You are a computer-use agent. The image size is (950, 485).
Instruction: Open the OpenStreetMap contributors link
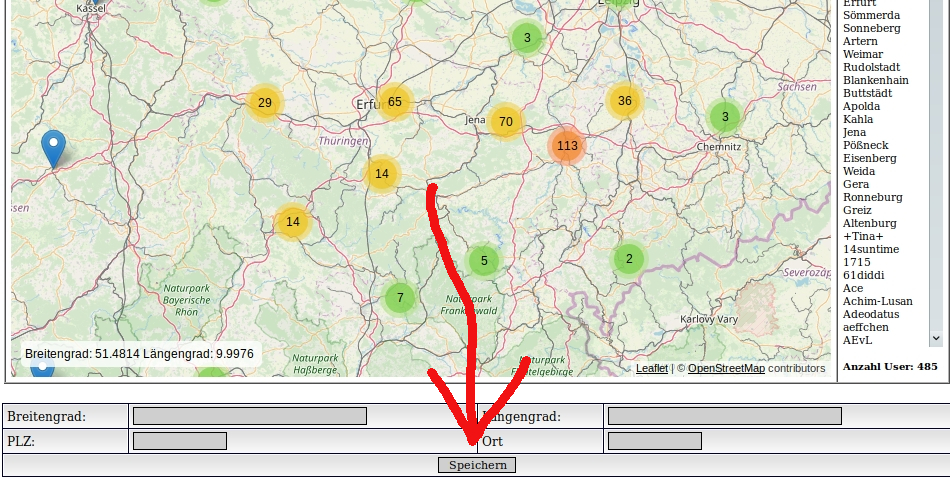pyautogui.click(x=726, y=369)
